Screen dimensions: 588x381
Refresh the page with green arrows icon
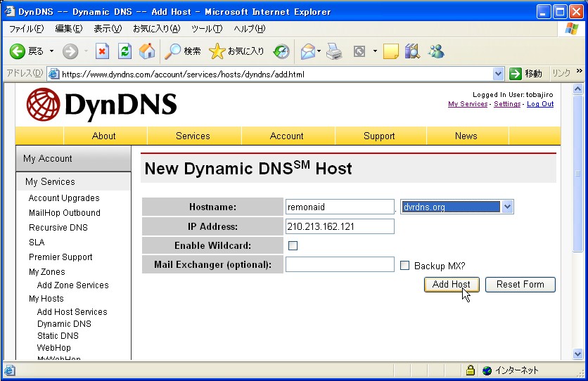pos(124,51)
